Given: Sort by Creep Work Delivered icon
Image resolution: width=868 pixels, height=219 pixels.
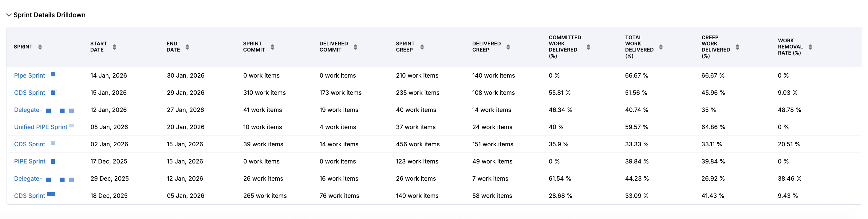Looking at the screenshot, I should (737, 47).
